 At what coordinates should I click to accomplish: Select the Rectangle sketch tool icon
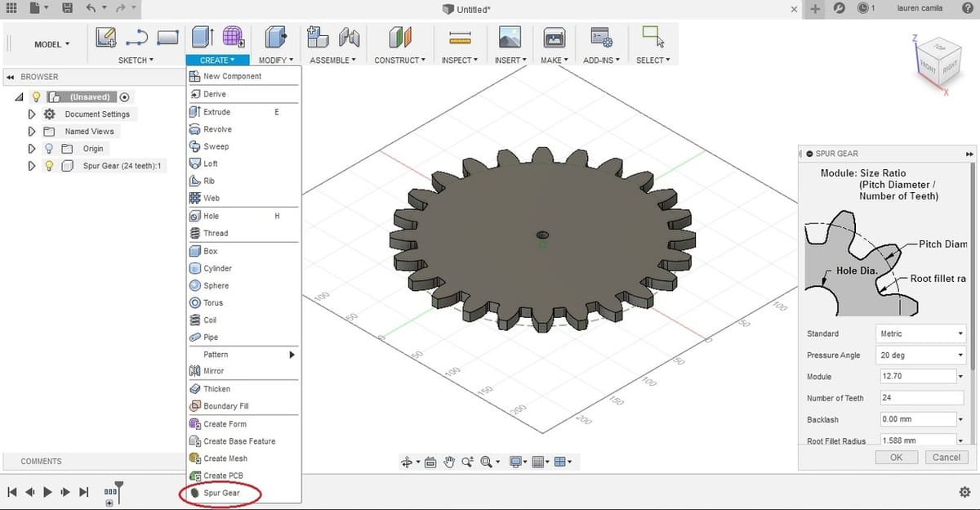167,37
